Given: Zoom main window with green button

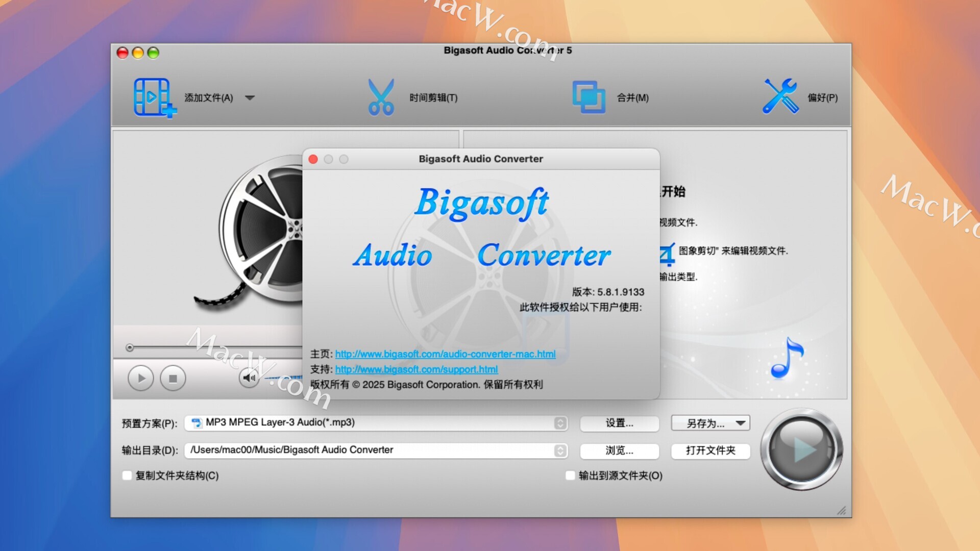Looking at the screenshot, I should [153, 53].
